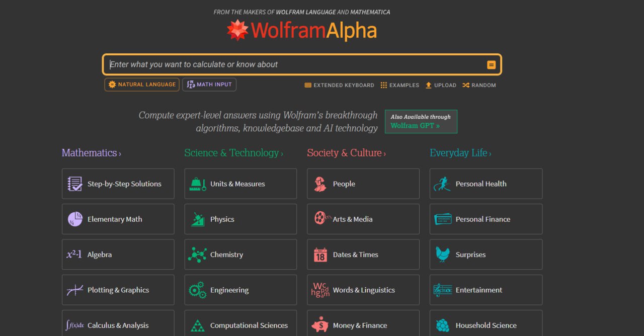This screenshot has width=644, height=336.
Task: Click the Money & Finance piggy bank icon
Action: (x=320, y=325)
